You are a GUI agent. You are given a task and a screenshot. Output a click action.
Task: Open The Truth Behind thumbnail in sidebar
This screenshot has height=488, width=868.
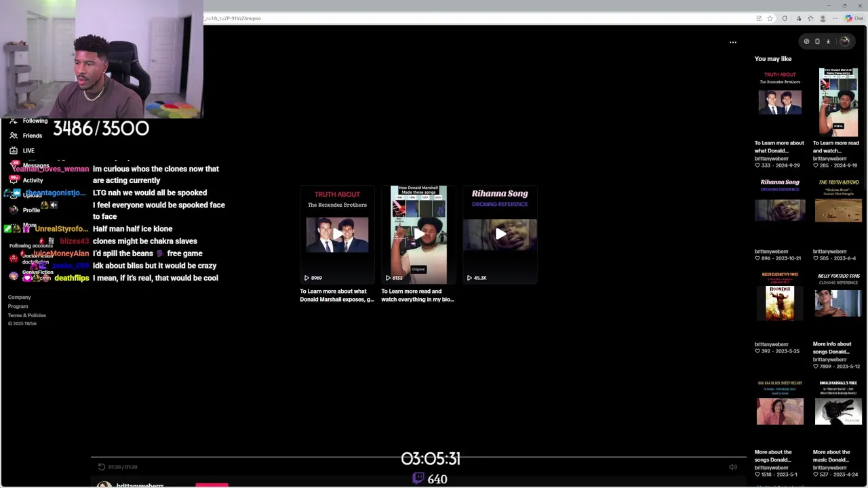[838, 211]
